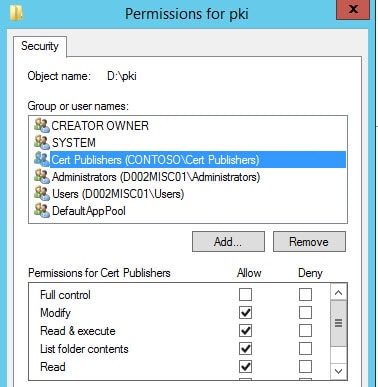The width and height of the screenshot is (378, 387).
Task: Check Deny for List folder contents
Action: point(305,349)
